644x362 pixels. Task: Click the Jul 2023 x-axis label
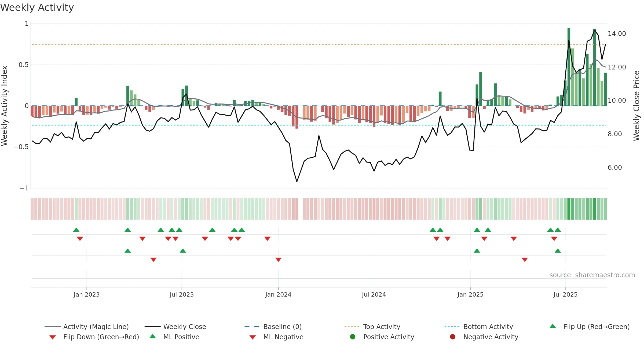[x=182, y=294]
